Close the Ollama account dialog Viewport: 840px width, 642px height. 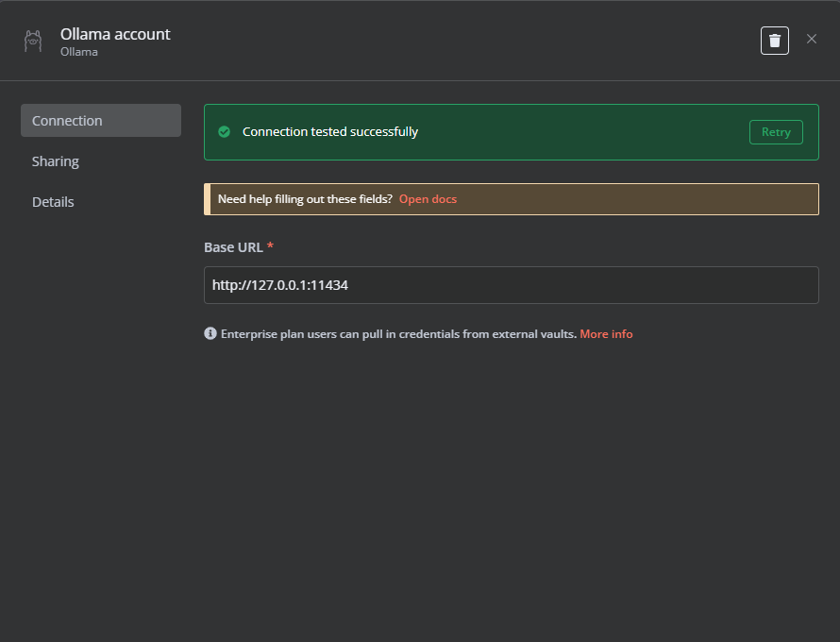tap(812, 39)
